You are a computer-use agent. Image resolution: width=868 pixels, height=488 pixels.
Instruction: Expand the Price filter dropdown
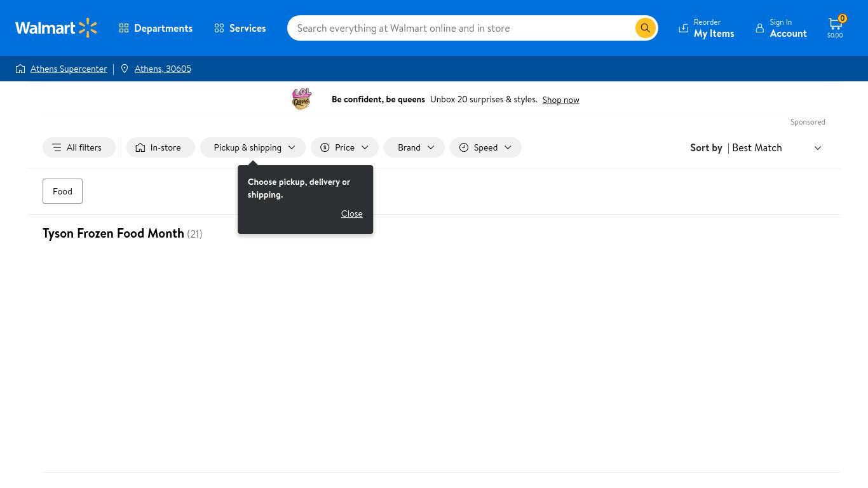(x=344, y=147)
